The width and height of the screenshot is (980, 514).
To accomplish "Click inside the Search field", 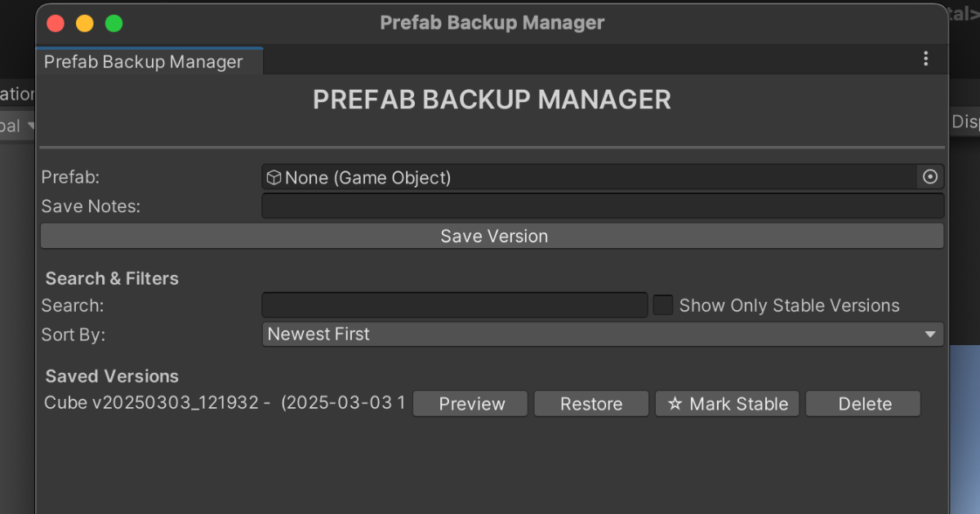I will 454,304.
